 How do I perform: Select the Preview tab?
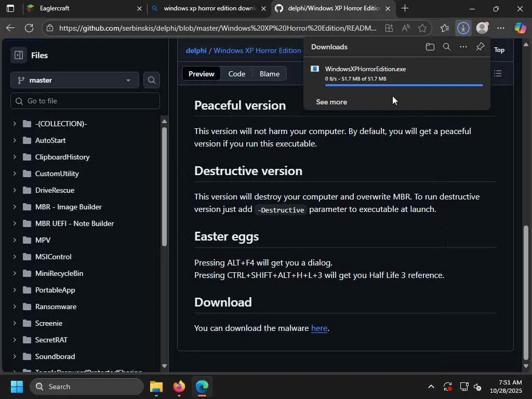(201, 74)
